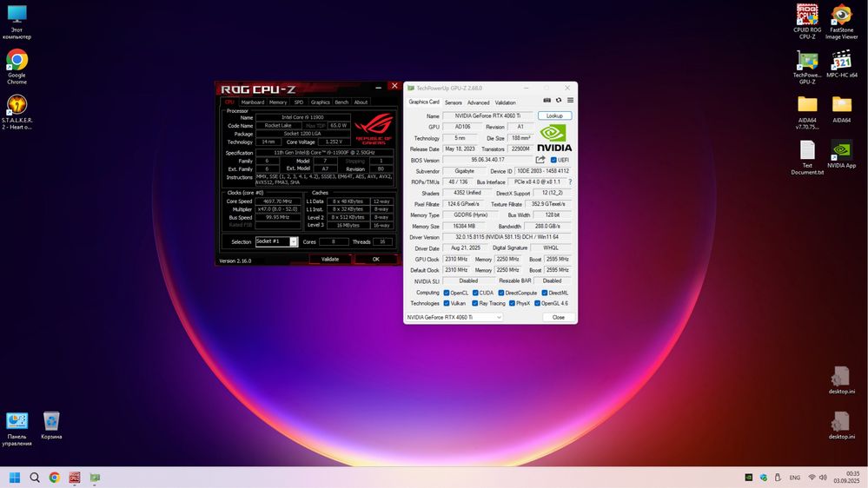Click the Lookup button in GPU-Z
Viewport: 868px width, 488px height.
[x=554, y=115]
